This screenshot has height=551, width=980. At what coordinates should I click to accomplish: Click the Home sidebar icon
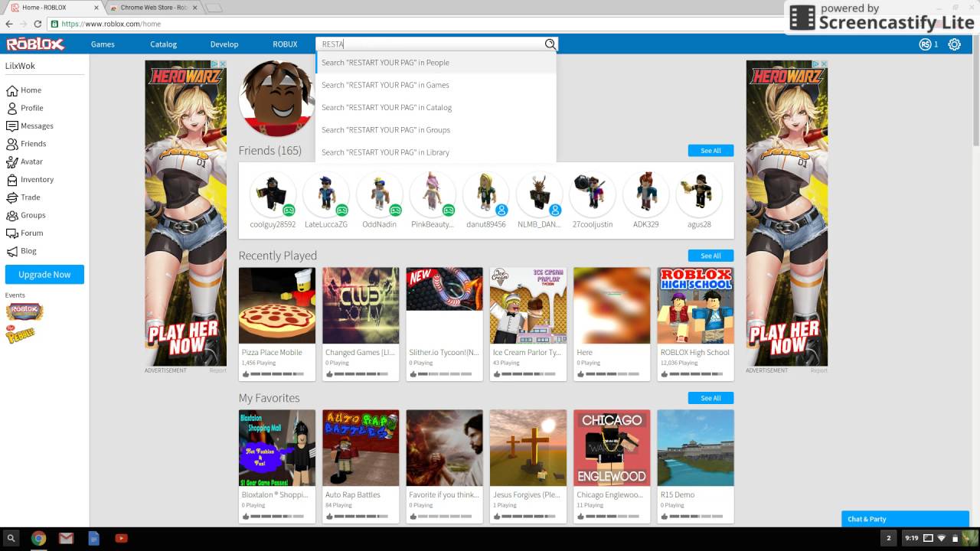pyautogui.click(x=11, y=90)
